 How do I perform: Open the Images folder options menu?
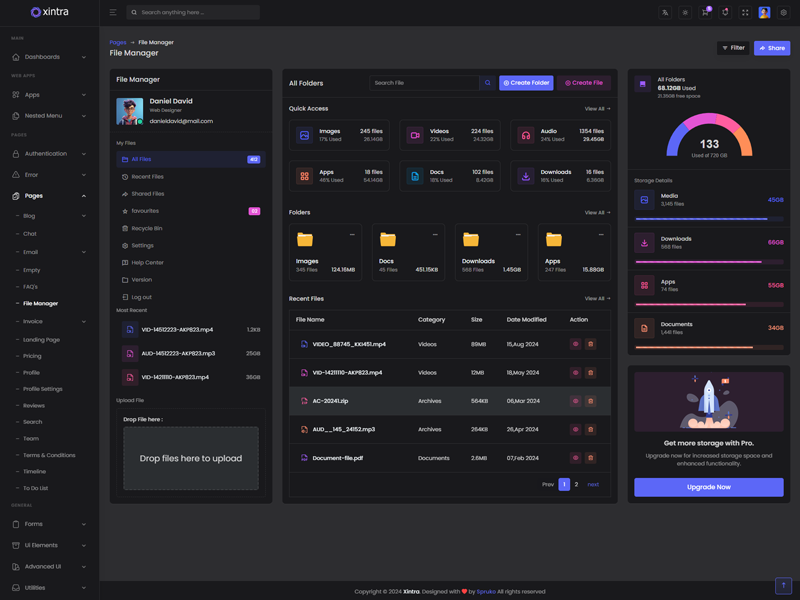pyautogui.click(x=352, y=235)
